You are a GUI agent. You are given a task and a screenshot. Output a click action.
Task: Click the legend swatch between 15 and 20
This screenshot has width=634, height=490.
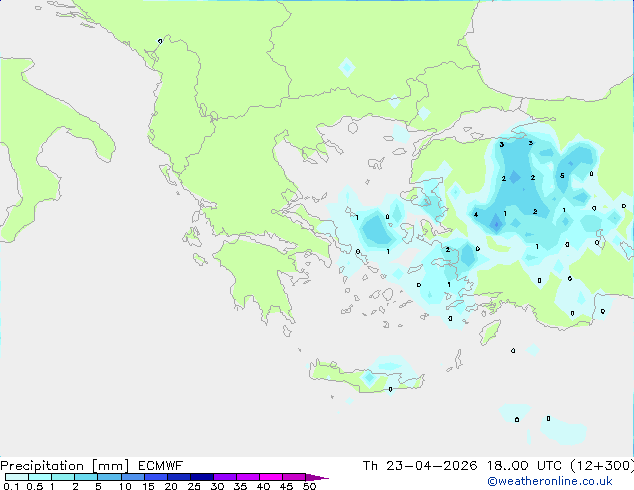coord(156,477)
